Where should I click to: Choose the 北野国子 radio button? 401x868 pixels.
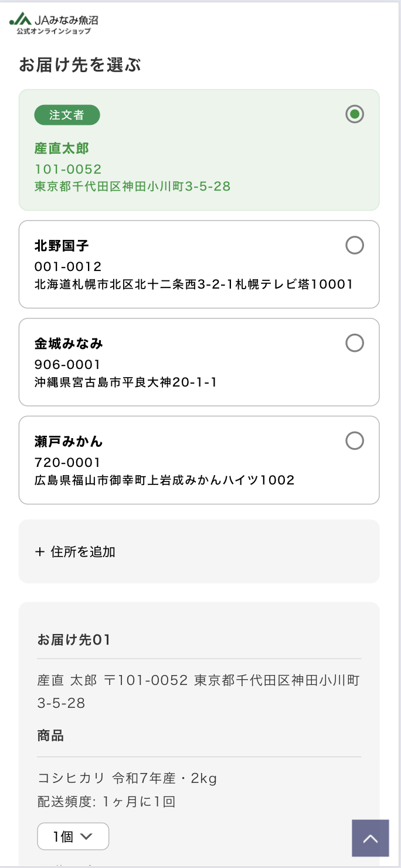click(355, 245)
